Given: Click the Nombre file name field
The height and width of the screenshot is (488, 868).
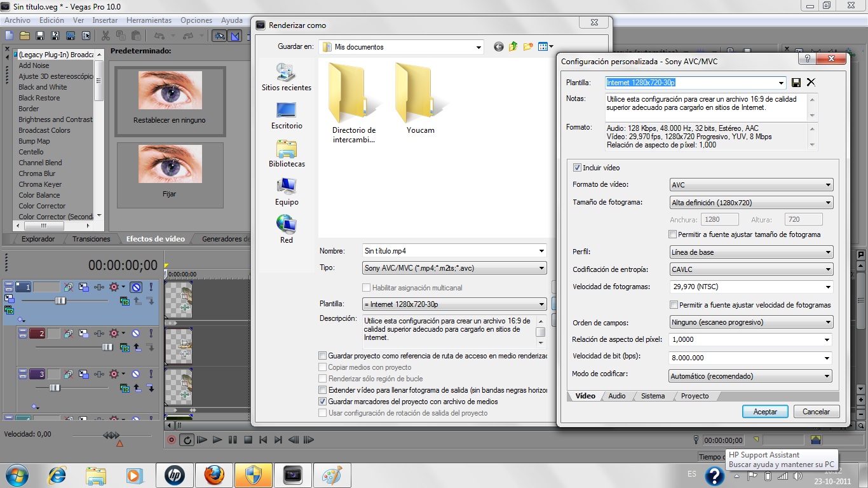Looking at the screenshot, I should point(454,251).
